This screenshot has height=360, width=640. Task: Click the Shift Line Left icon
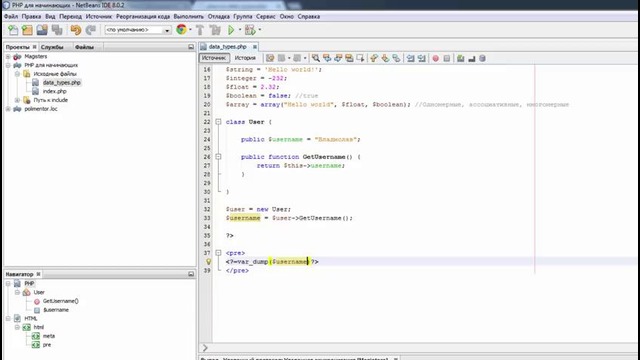click(410, 58)
